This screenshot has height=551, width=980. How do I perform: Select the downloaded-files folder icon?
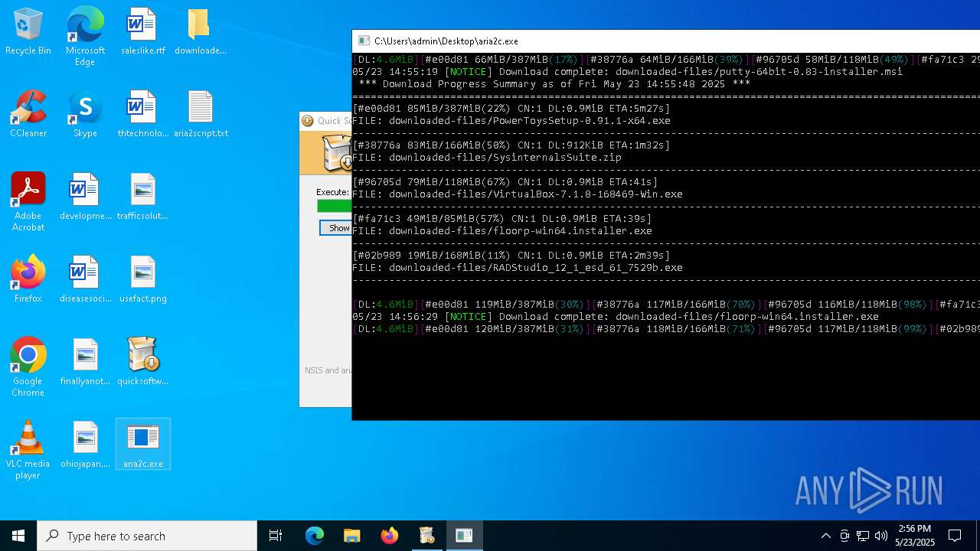(200, 32)
